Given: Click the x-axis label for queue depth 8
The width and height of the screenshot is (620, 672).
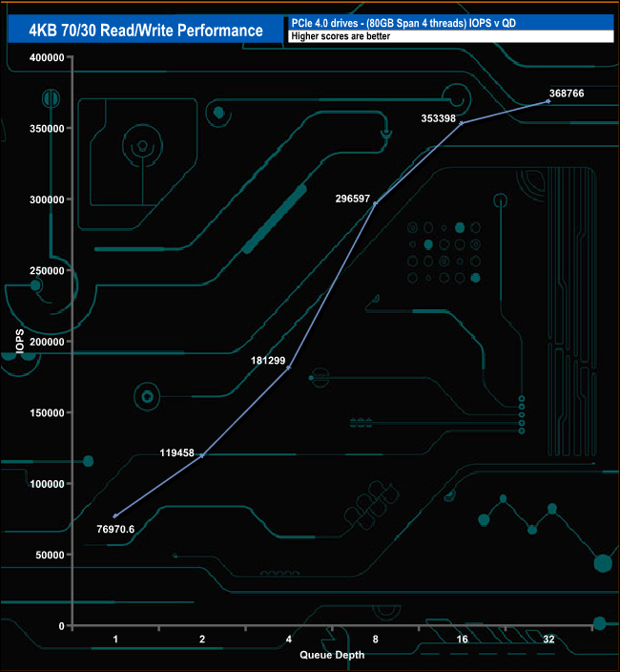Looking at the screenshot, I should point(376,640).
